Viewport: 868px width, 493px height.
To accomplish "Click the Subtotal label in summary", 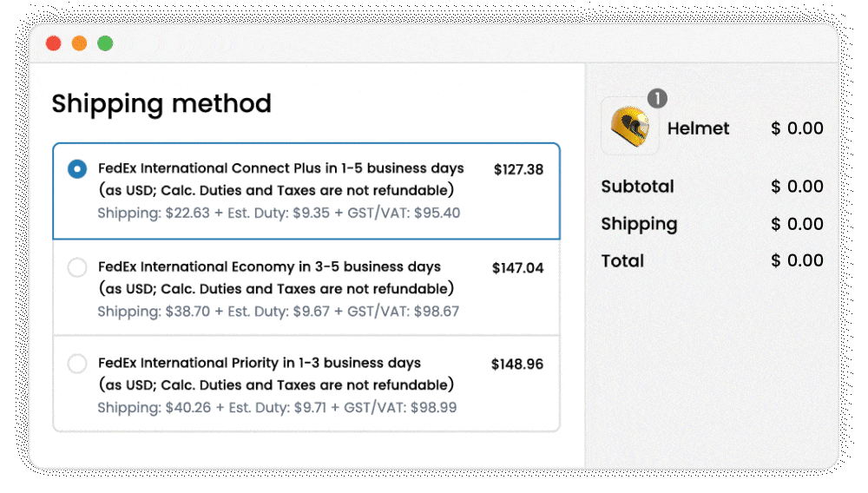I will pyautogui.click(x=637, y=187).
